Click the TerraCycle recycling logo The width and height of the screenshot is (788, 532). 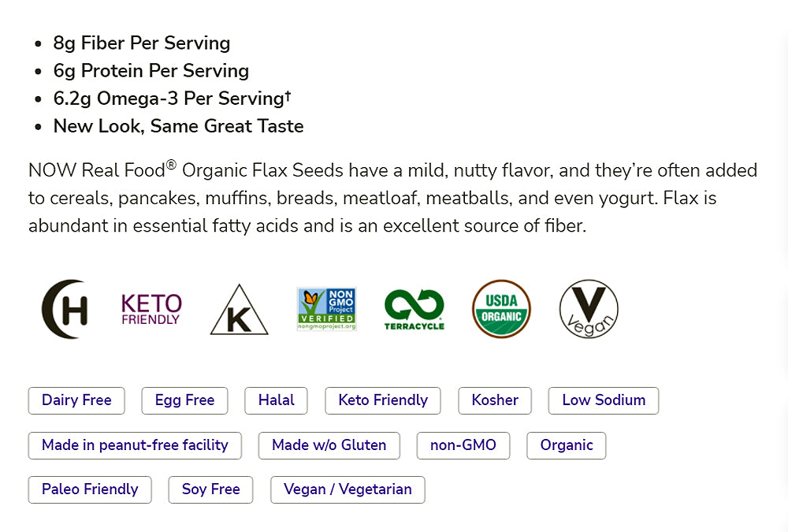[x=414, y=310]
